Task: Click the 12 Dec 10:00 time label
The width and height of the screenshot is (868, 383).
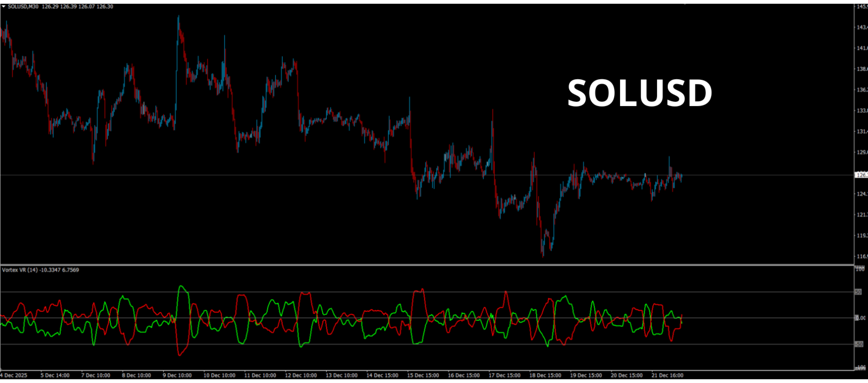Action: [300, 376]
